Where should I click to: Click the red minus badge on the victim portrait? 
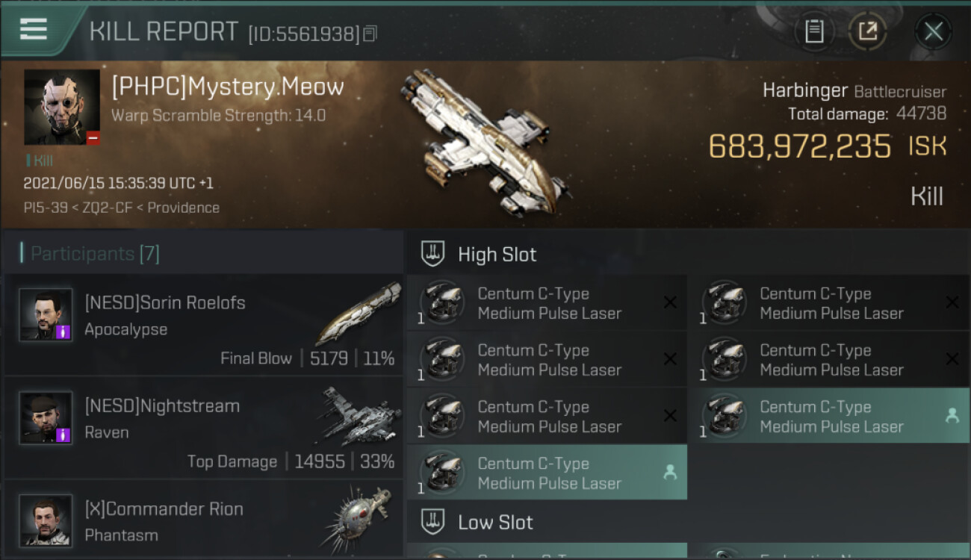coord(93,137)
